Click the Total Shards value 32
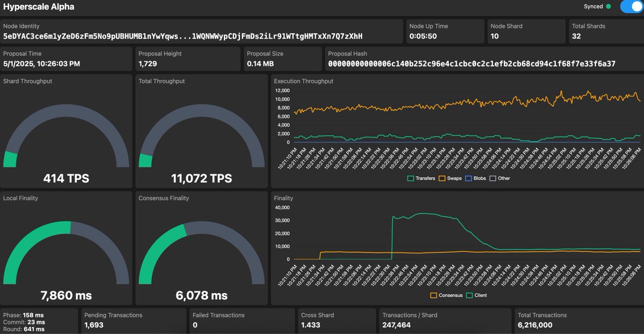Viewport: 644px width, 334px height. coord(577,36)
